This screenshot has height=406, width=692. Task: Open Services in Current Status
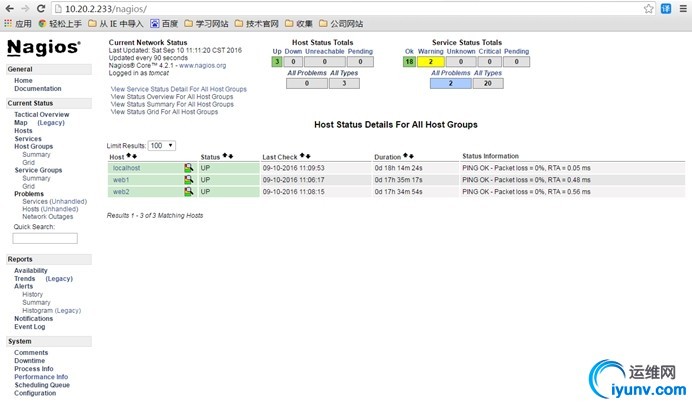(x=28, y=139)
